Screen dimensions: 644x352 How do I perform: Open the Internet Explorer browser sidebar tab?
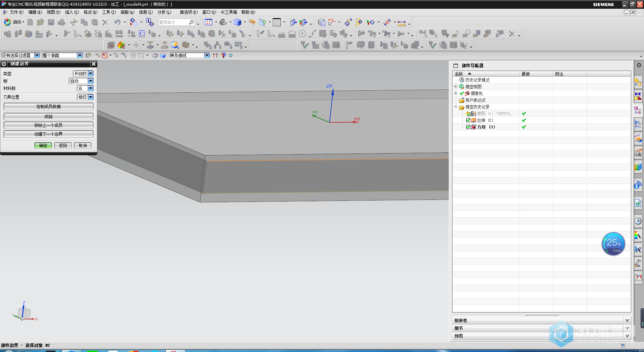(638, 203)
